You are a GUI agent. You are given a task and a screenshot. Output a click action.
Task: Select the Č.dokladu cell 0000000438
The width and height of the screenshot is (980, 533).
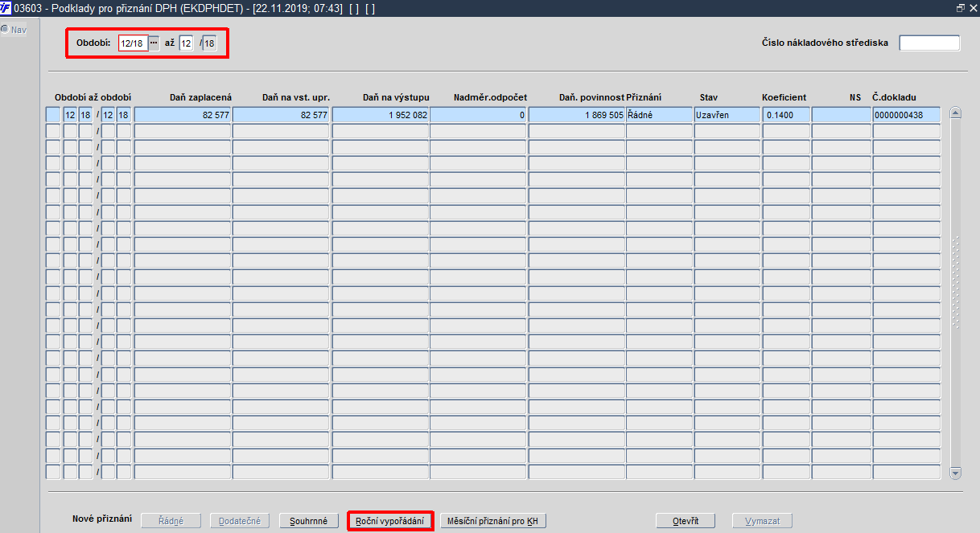pyautogui.click(x=906, y=115)
